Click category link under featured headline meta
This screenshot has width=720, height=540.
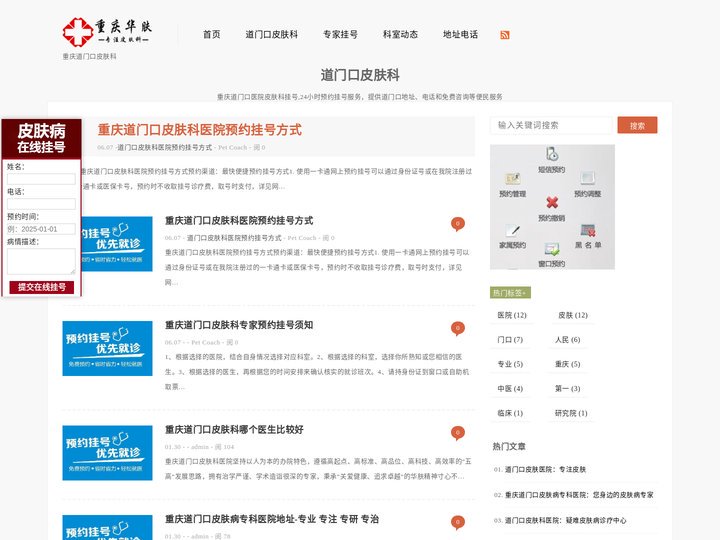165,147
